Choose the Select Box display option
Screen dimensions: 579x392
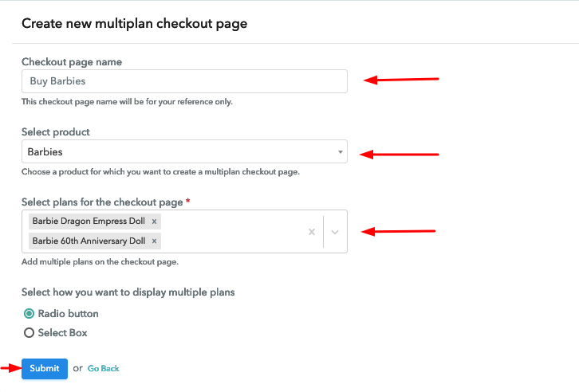(x=30, y=333)
